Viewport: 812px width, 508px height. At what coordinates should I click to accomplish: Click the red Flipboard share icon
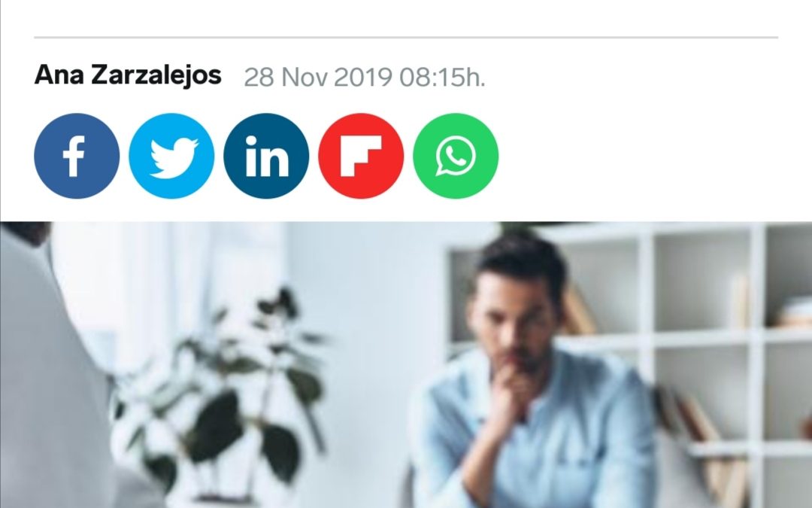pos(361,156)
